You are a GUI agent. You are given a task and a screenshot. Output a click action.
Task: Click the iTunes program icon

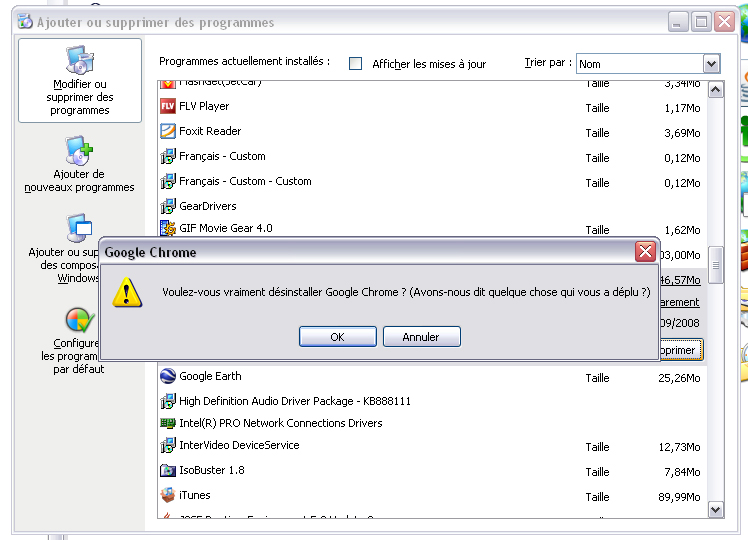[168, 495]
